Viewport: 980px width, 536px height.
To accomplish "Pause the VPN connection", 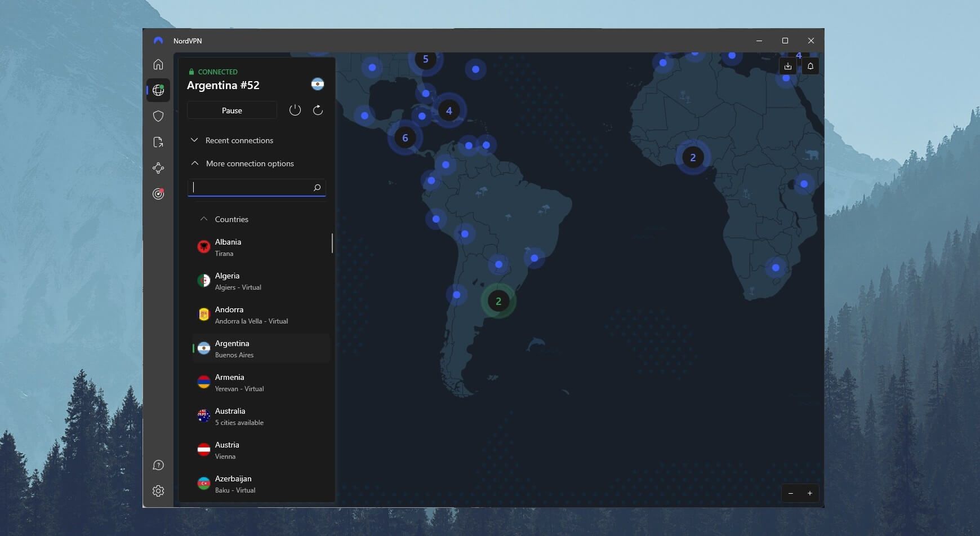I will pos(232,110).
